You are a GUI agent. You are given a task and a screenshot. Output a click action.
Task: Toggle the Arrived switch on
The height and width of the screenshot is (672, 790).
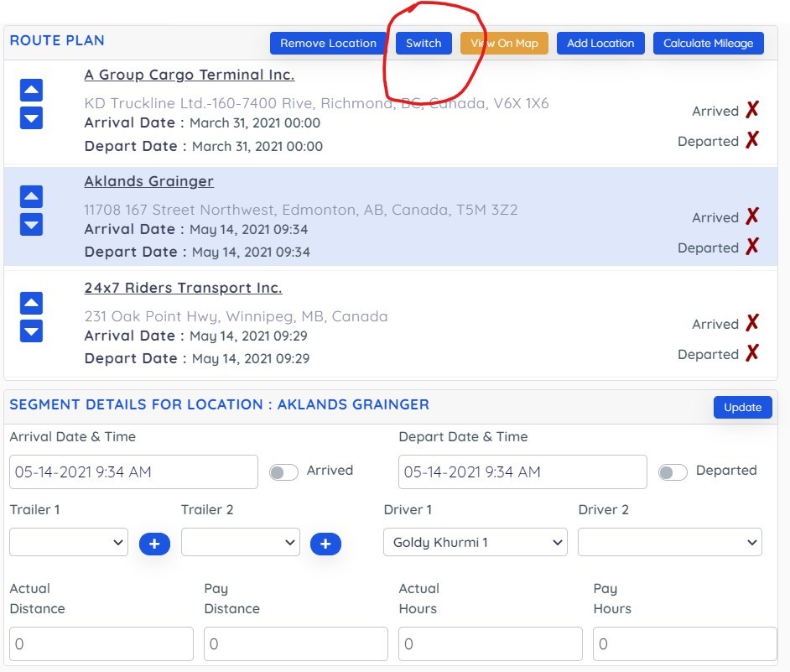coord(283,472)
